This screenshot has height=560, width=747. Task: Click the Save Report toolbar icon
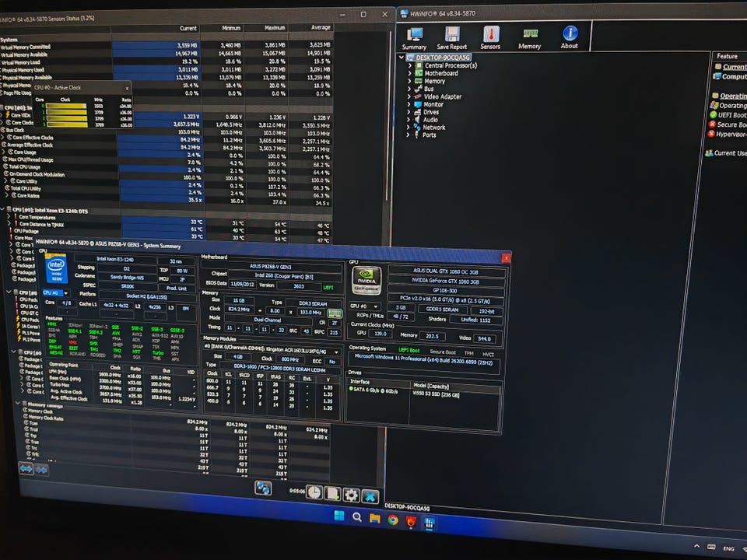click(451, 38)
